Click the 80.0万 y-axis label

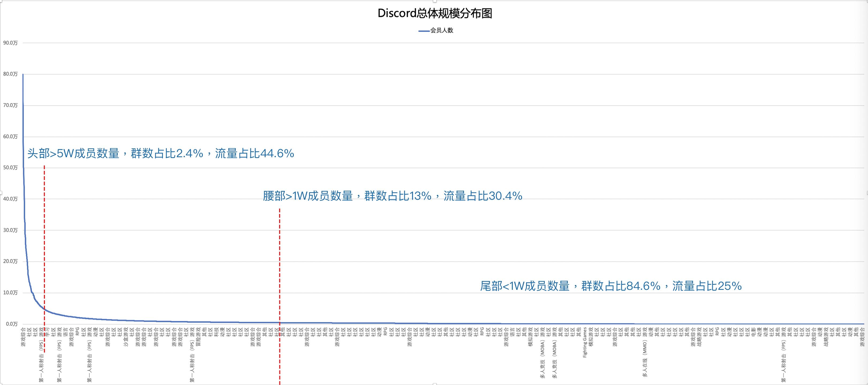point(10,74)
